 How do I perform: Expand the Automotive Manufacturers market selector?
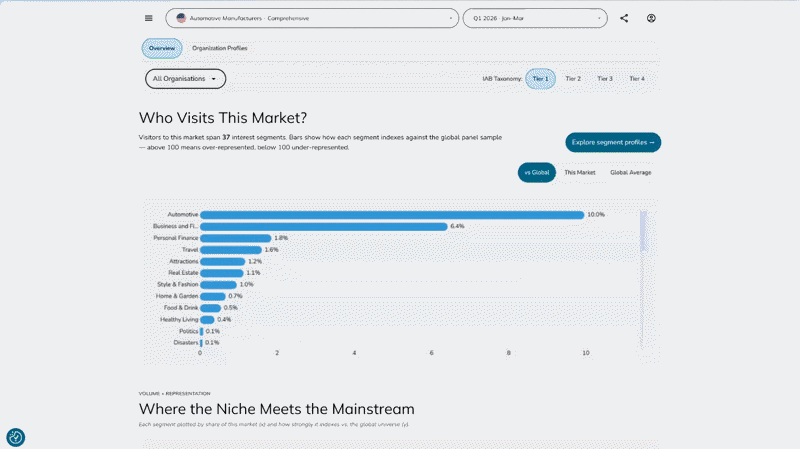tap(312, 18)
